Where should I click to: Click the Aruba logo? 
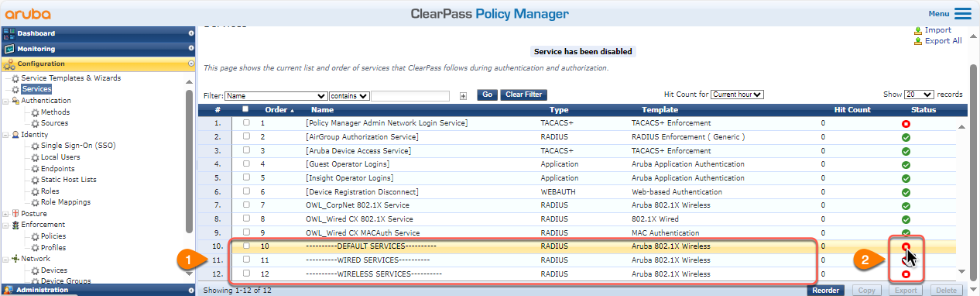coord(27,14)
